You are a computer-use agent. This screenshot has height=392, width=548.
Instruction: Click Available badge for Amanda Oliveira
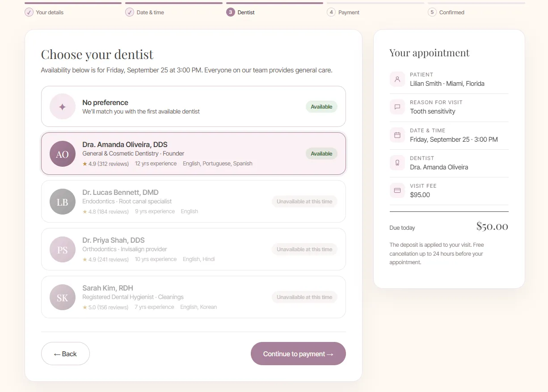coord(321,154)
